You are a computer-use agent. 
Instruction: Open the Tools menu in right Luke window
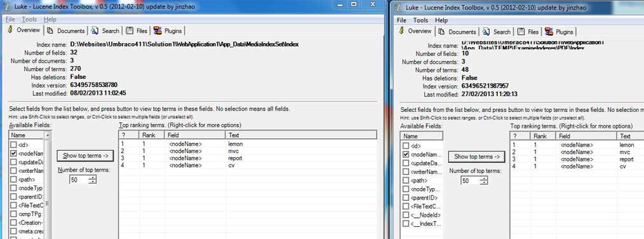420,20
